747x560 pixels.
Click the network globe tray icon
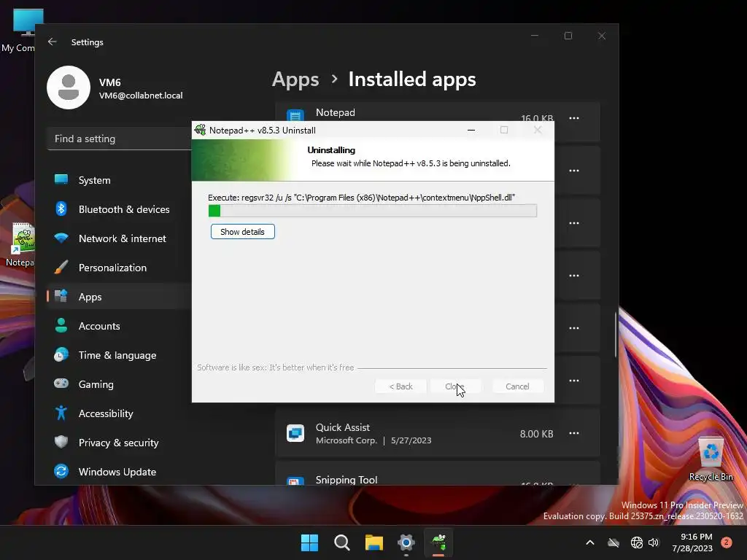pyautogui.click(x=636, y=542)
